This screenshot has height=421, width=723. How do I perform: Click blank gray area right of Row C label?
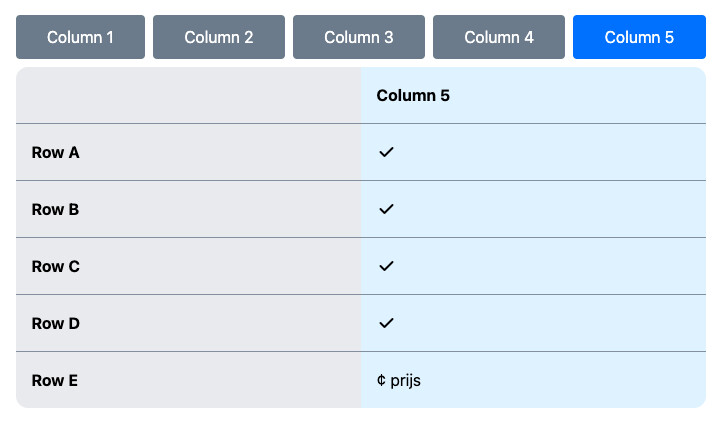[220, 267]
